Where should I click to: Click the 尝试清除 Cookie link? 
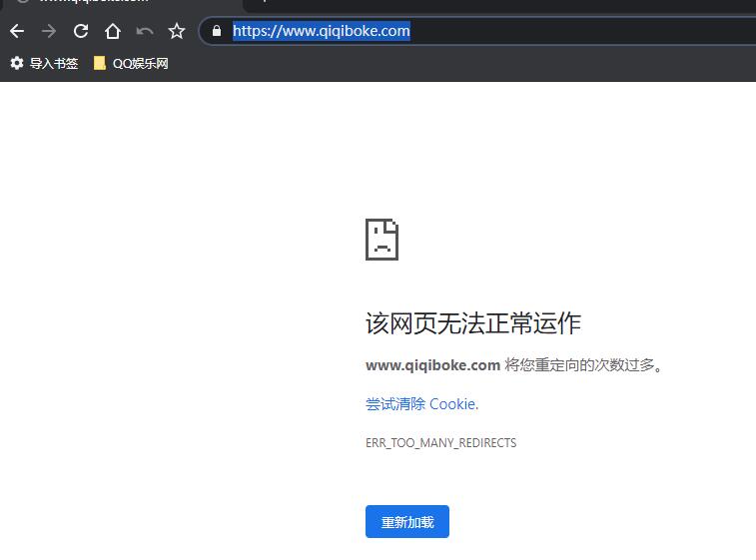[421, 404]
